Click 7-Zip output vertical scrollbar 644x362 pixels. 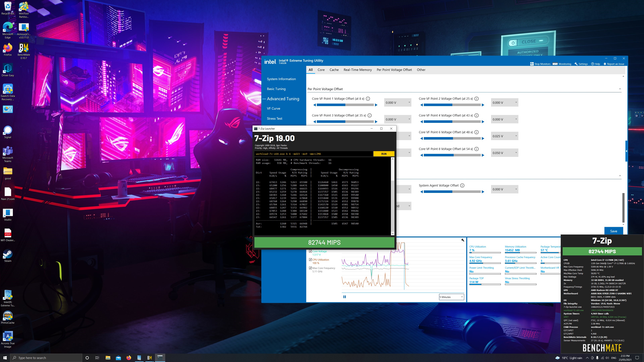[392, 196]
